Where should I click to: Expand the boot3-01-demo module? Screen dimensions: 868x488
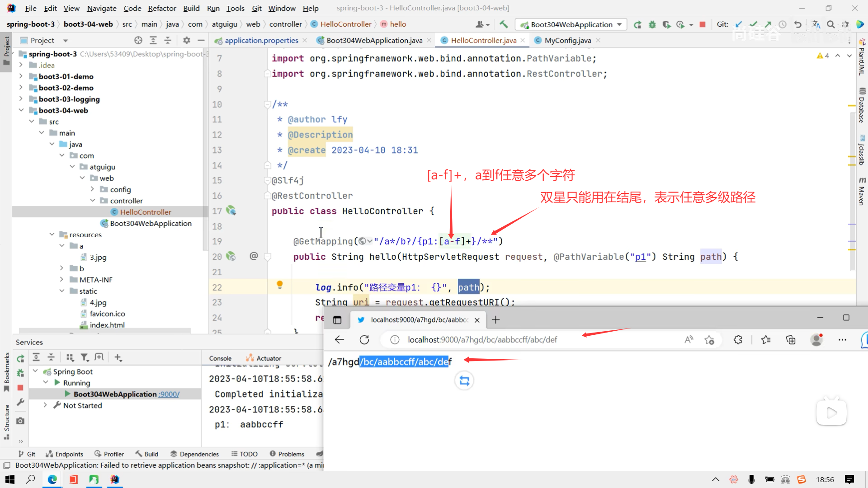[21, 76]
